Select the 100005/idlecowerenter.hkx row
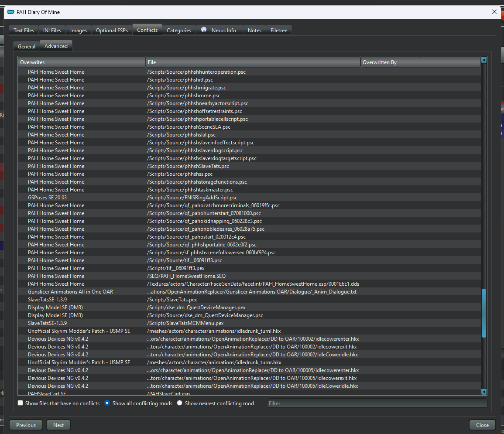The width and height of the screenshot is (504, 434). [250, 370]
